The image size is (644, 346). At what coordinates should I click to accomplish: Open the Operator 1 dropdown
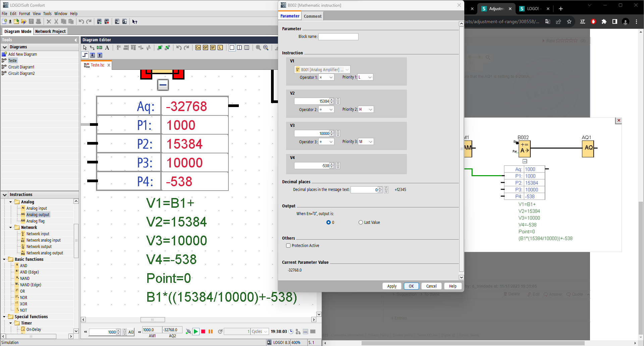point(326,77)
